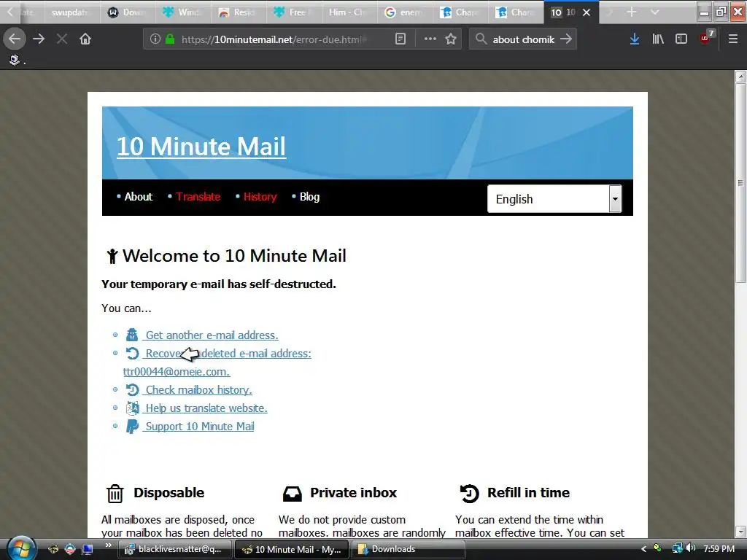The width and height of the screenshot is (747, 560).
Task: Open the Windows Start button
Action: [21, 548]
